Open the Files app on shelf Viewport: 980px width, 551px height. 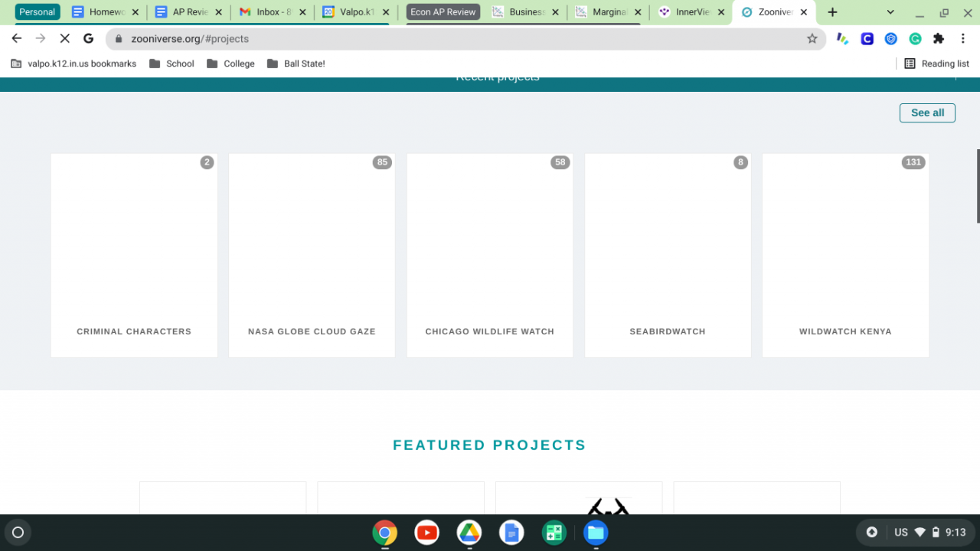[x=596, y=533]
